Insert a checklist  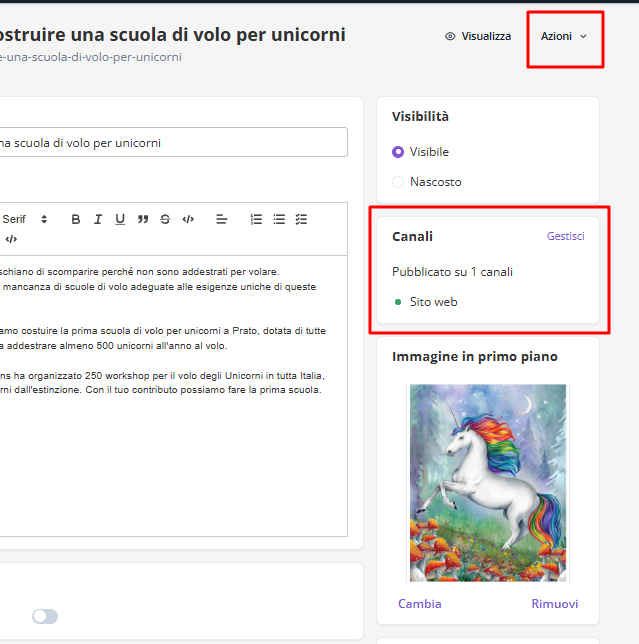301,219
